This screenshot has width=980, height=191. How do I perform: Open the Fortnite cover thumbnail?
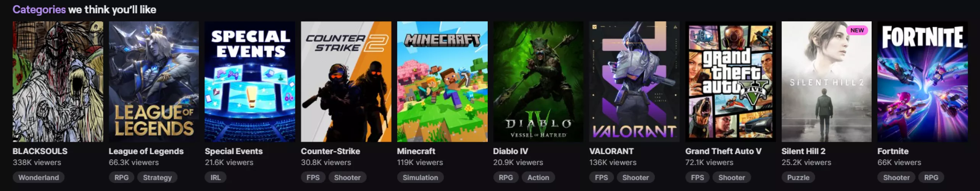click(923, 82)
